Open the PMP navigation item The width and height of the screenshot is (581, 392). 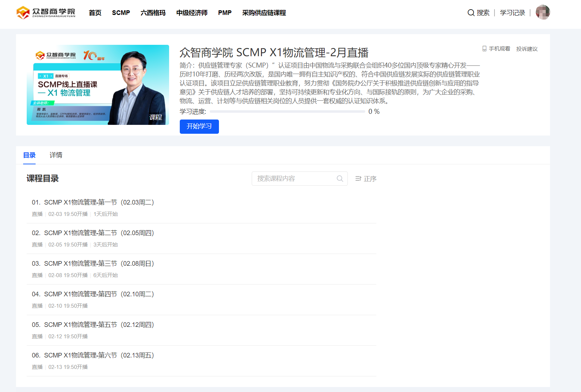tap(225, 13)
